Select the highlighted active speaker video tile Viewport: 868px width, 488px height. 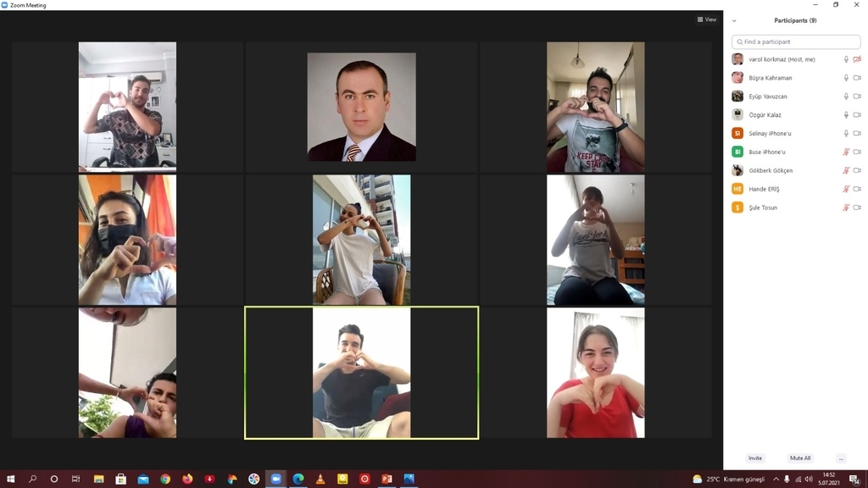[361, 373]
